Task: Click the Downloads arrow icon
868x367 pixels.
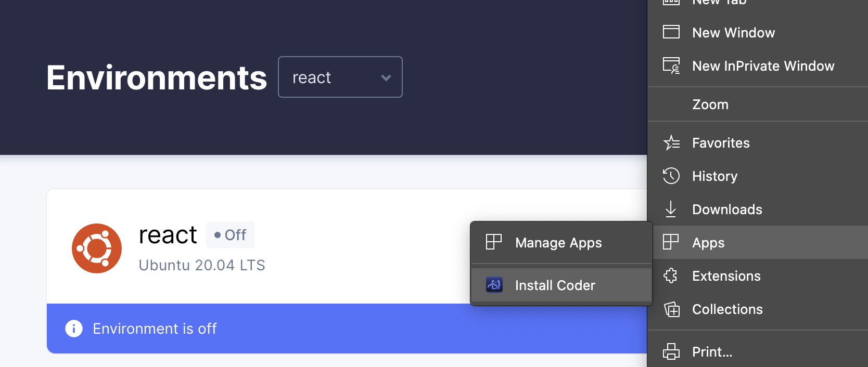Action: 671,209
